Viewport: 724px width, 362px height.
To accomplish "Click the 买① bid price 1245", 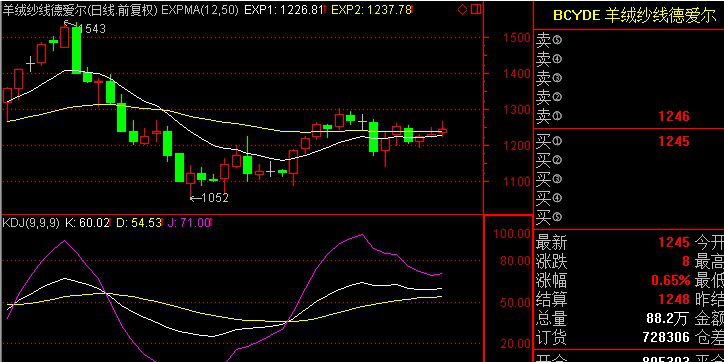I will pyautogui.click(x=674, y=141).
